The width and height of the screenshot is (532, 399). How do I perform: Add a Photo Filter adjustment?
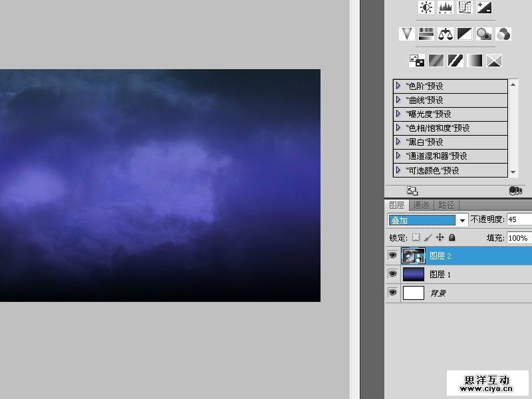coord(484,33)
